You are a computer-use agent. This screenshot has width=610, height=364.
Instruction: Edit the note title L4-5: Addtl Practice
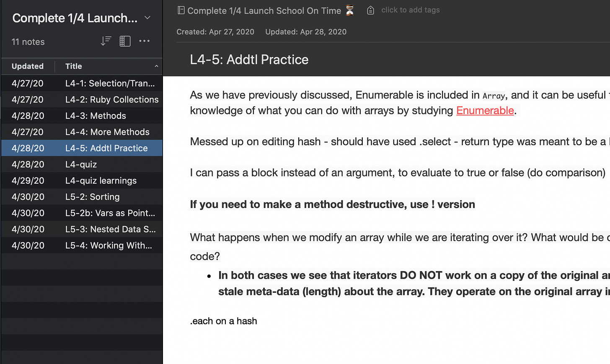[x=249, y=59]
